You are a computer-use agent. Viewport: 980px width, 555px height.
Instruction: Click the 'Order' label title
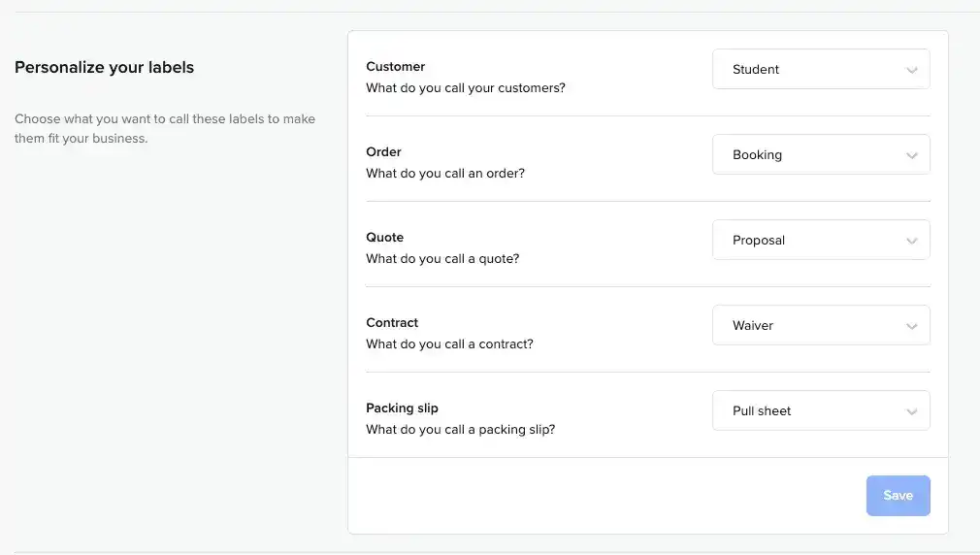383,152
